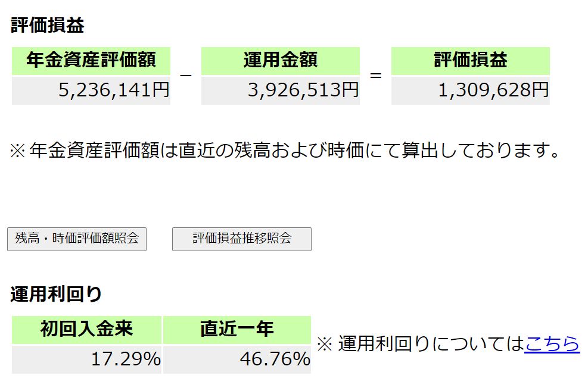Open the 評価損益推移照会 page button
The width and height of the screenshot is (588, 388).
coord(241,239)
